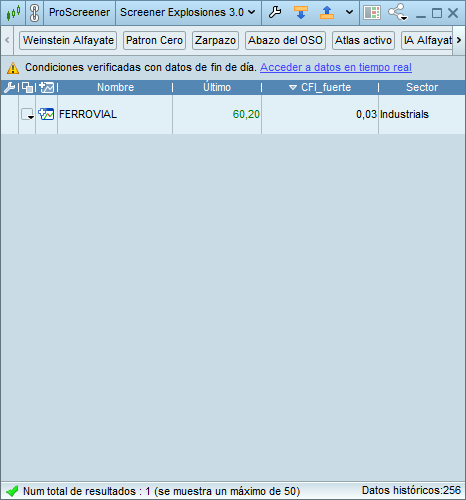Click the green checkmark status icon
466x500 pixels.
(12, 491)
